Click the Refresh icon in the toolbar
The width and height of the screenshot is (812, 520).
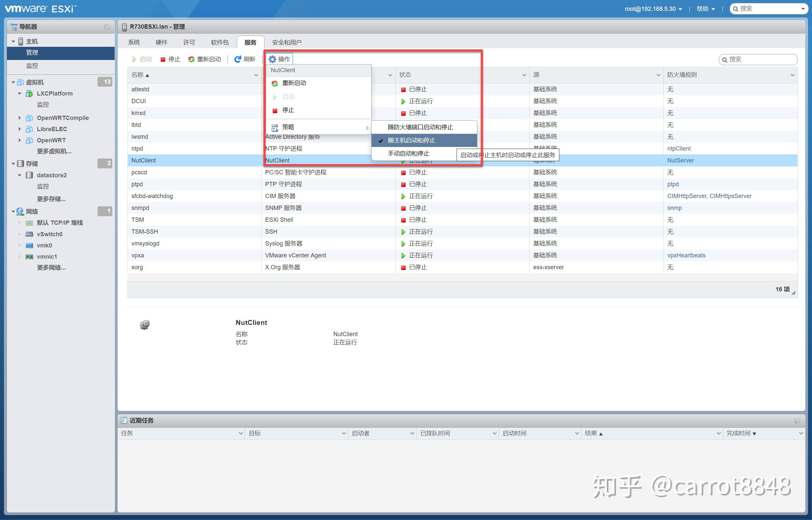pos(238,59)
